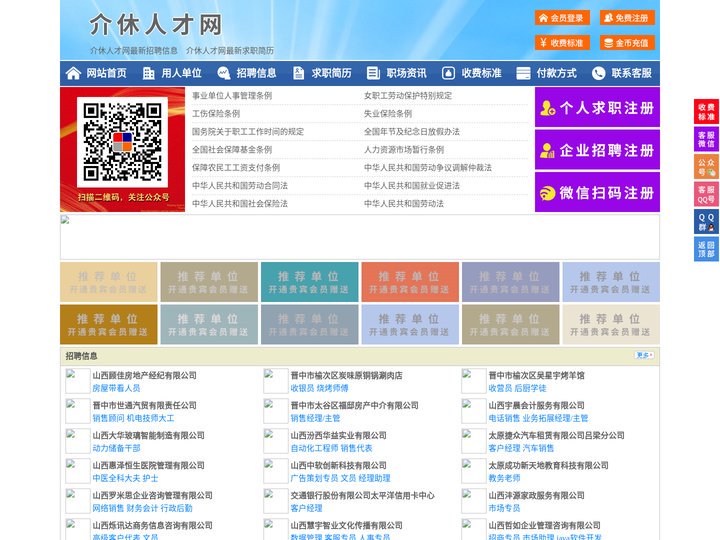The height and width of the screenshot is (540, 720).
Task: Open 中华人民共和国社会保险法 link
Action: click(240, 203)
